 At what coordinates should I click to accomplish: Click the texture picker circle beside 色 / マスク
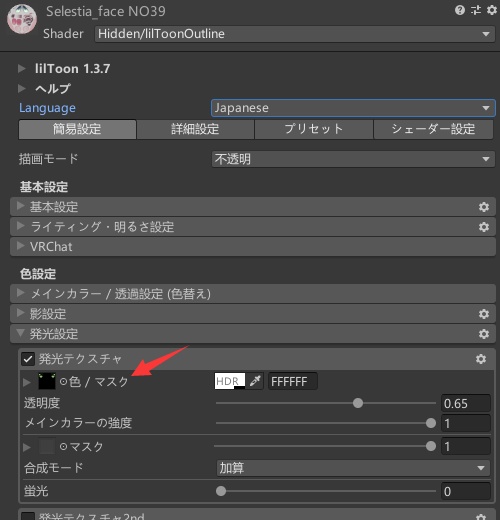coord(63,382)
